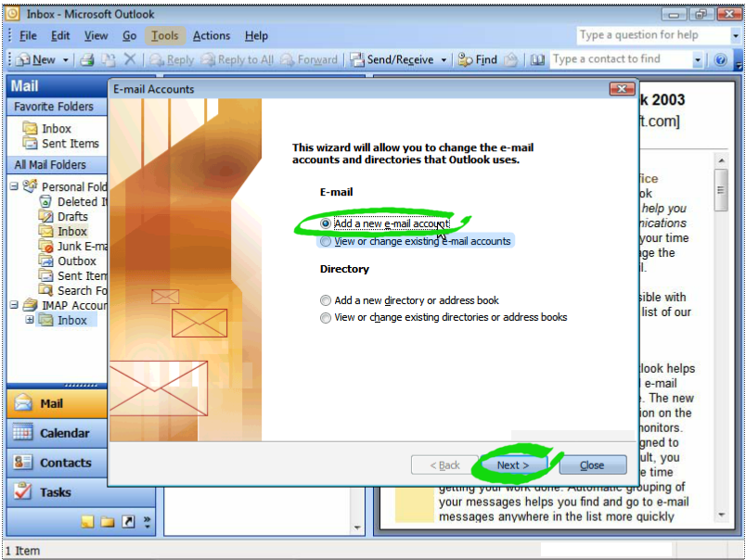Open the Tools menu
The width and height of the screenshot is (746, 560).
[x=164, y=35]
